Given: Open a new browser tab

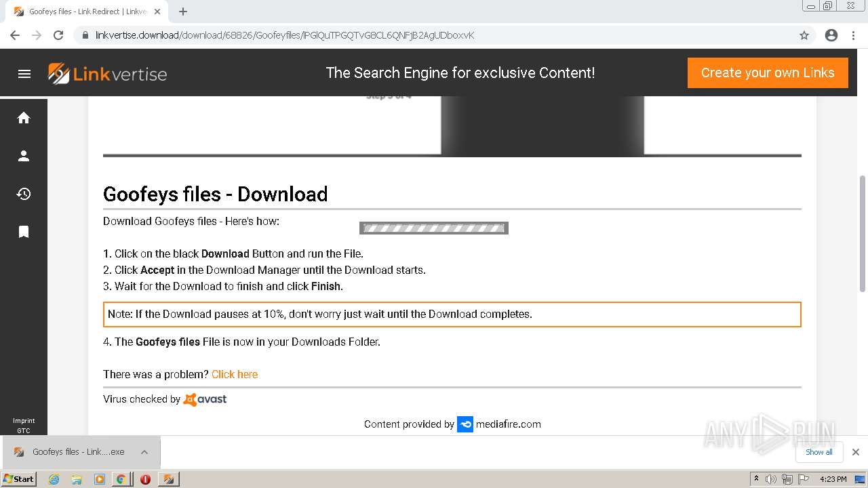Looking at the screenshot, I should pyautogui.click(x=183, y=12).
